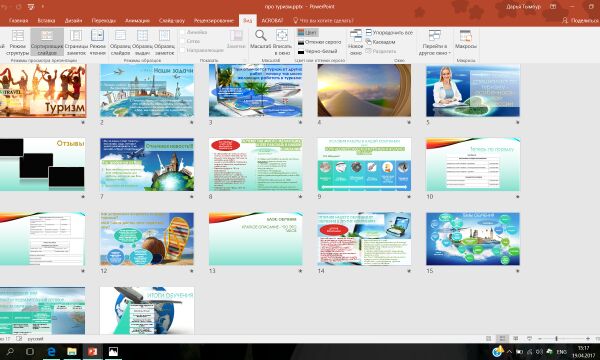Viewport: 600px width, 360px height.
Task: Select slide 6 thumbnail titled Отзывы
Action: coord(42,165)
